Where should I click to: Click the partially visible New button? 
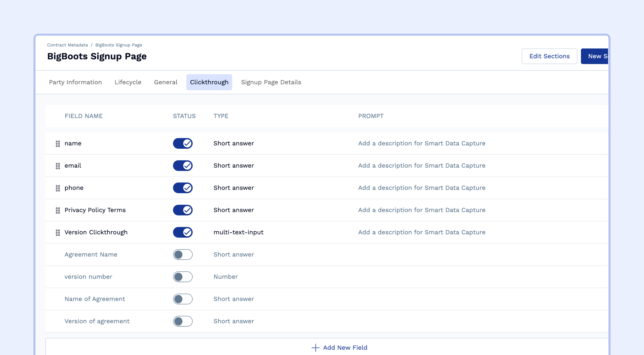(x=595, y=56)
